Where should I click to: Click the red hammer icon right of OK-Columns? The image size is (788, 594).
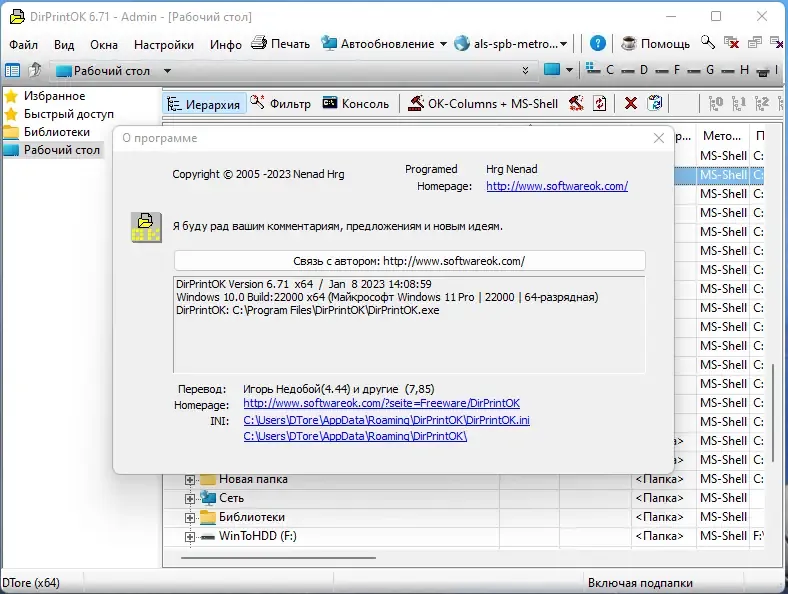(x=576, y=104)
